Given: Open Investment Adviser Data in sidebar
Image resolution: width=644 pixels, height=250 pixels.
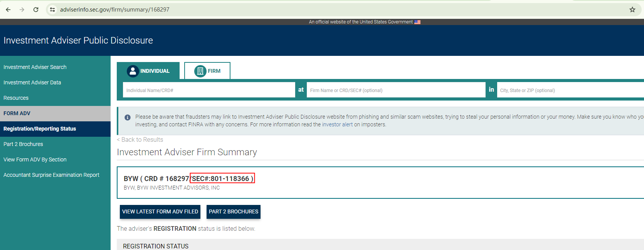Looking at the screenshot, I should coord(32,82).
